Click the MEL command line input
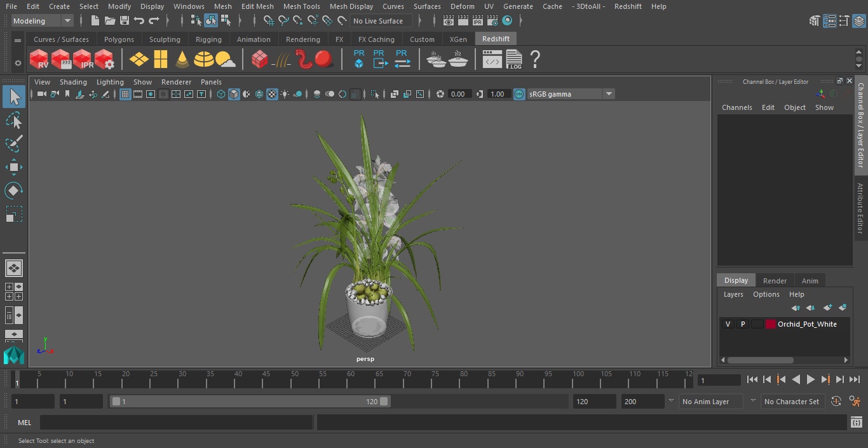868x448 pixels. [x=176, y=423]
